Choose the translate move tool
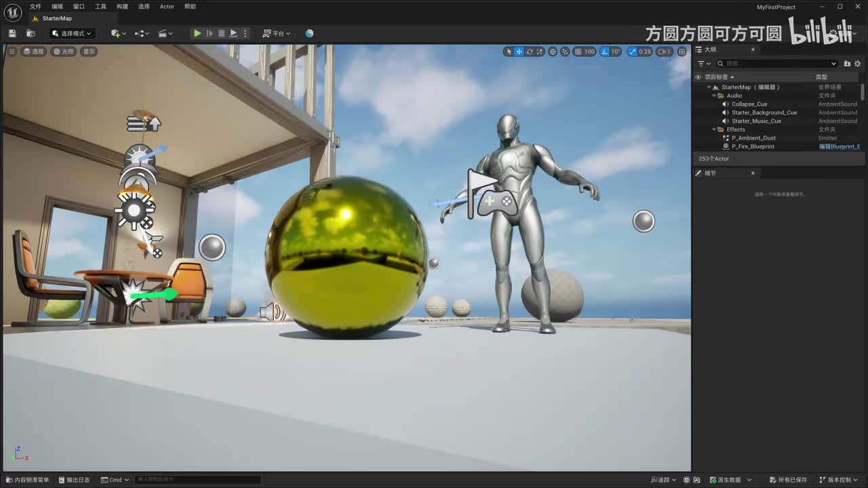868x488 pixels. pos(519,52)
